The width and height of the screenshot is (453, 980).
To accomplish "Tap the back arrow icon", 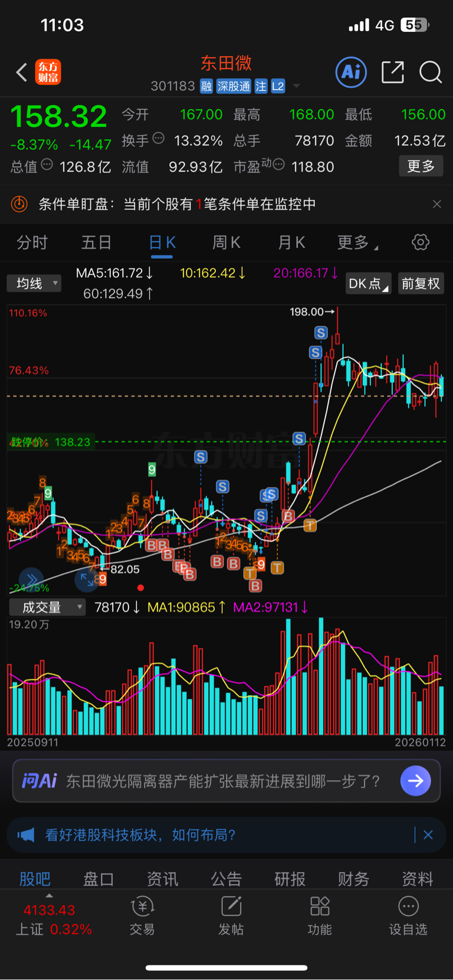I will click(22, 72).
